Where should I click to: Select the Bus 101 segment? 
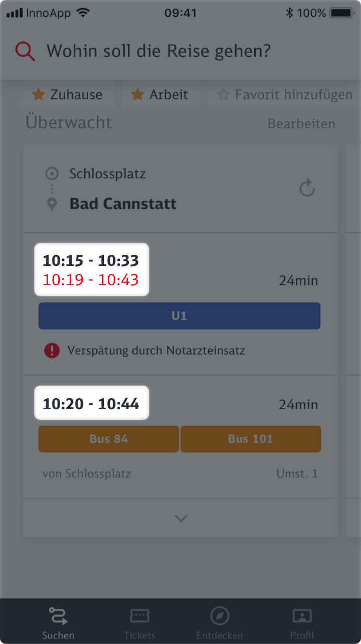[x=250, y=439]
